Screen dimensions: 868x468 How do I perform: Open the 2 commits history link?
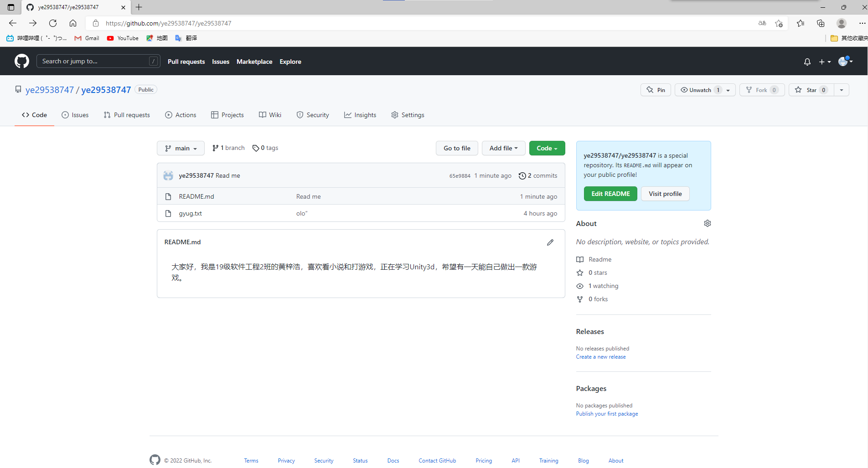[538, 175]
